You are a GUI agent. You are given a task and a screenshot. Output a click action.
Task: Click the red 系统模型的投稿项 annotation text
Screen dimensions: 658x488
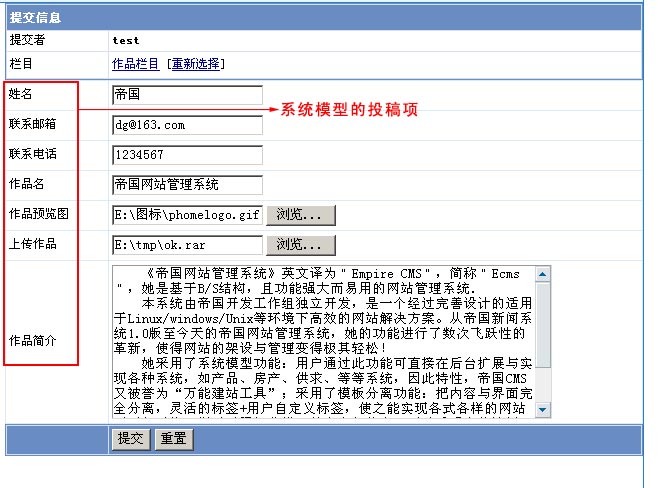pos(348,109)
